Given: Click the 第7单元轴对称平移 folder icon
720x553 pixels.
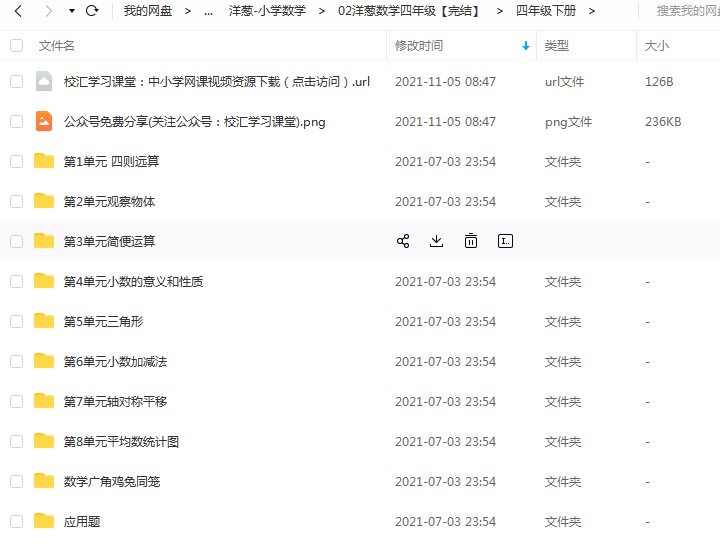Looking at the screenshot, I should 44,401.
